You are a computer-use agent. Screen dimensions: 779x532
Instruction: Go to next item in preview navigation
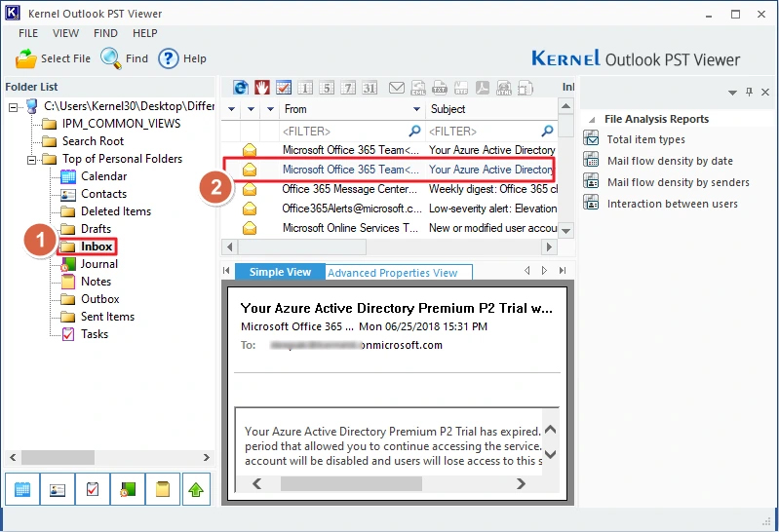click(544, 270)
